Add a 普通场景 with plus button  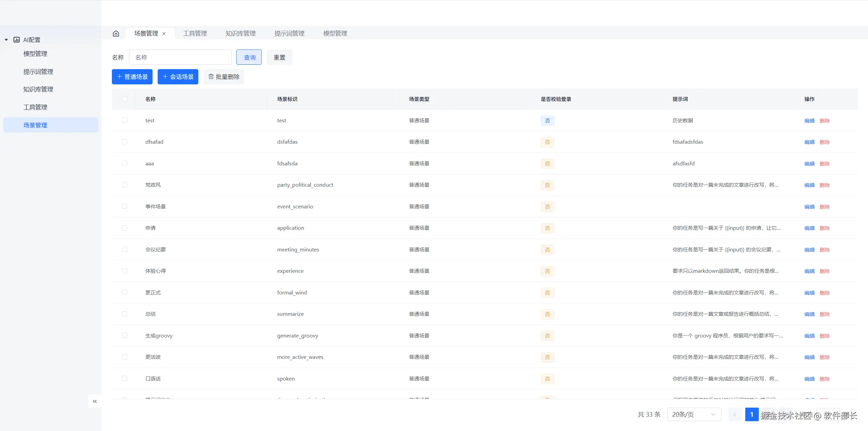pyautogui.click(x=132, y=77)
